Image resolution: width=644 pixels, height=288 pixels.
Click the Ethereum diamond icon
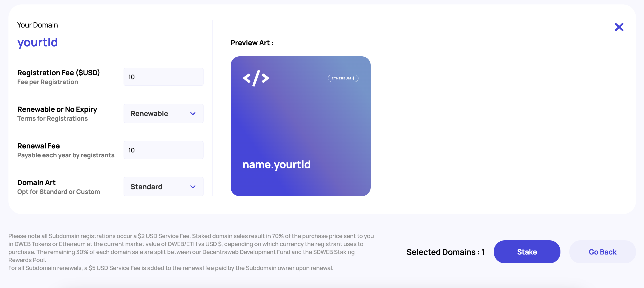click(x=353, y=78)
